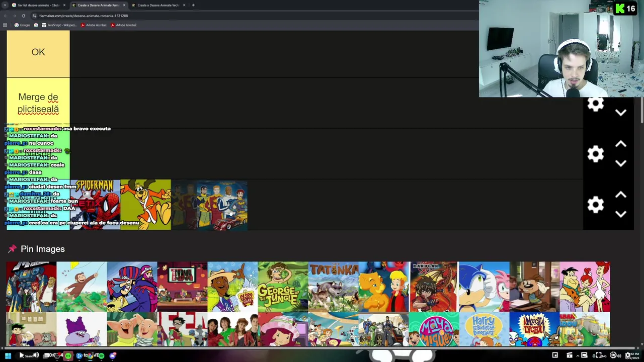Move the Spider-Man tier row down
This screenshot has height=362, width=644.
coord(621,214)
